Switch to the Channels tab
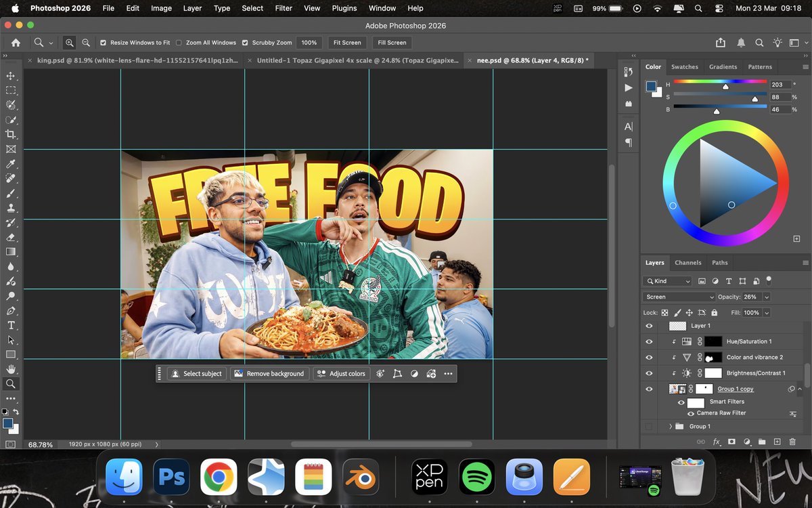Screen dimensions: 812x508 click(688, 263)
